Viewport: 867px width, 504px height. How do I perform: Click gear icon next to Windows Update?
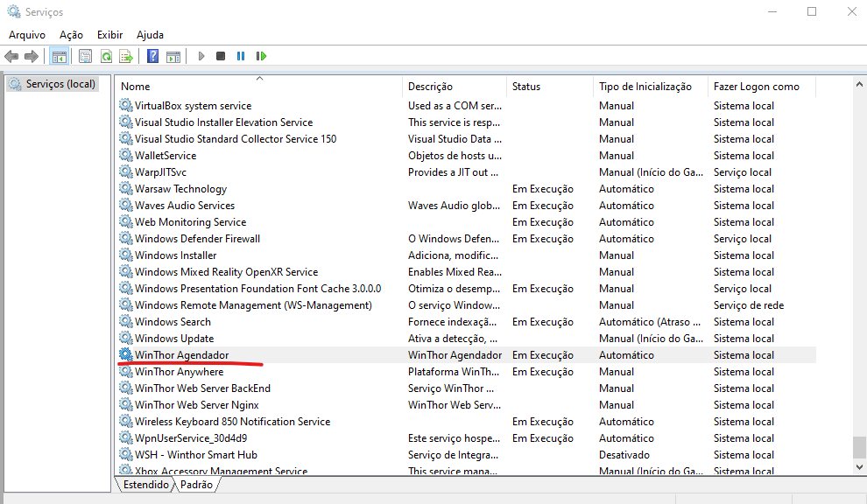point(126,339)
